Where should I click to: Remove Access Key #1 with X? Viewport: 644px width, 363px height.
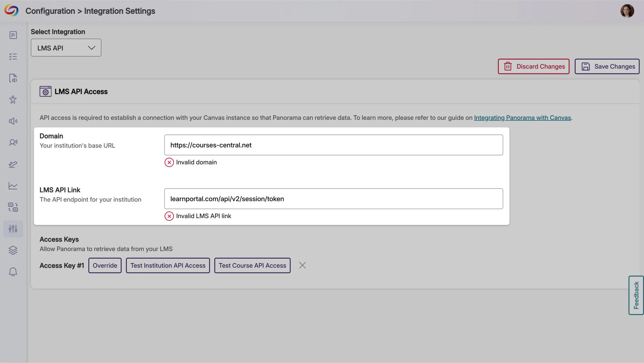pyautogui.click(x=302, y=265)
